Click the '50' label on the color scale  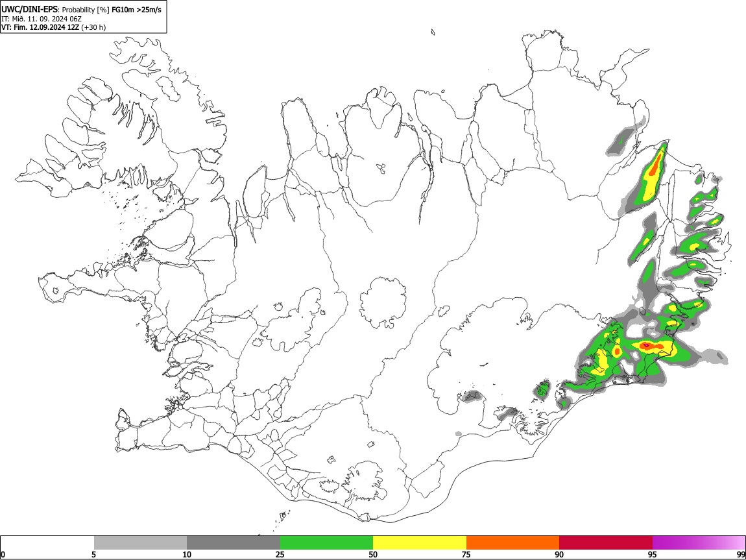[373, 554]
